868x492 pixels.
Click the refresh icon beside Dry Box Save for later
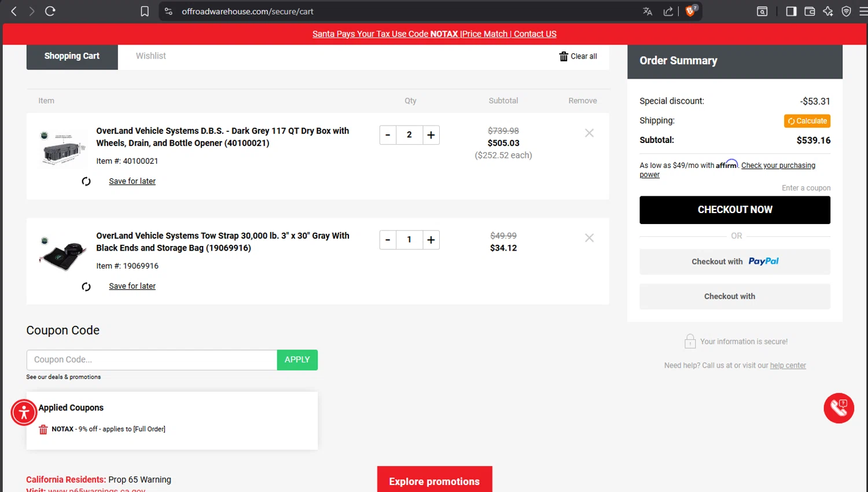coord(86,182)
